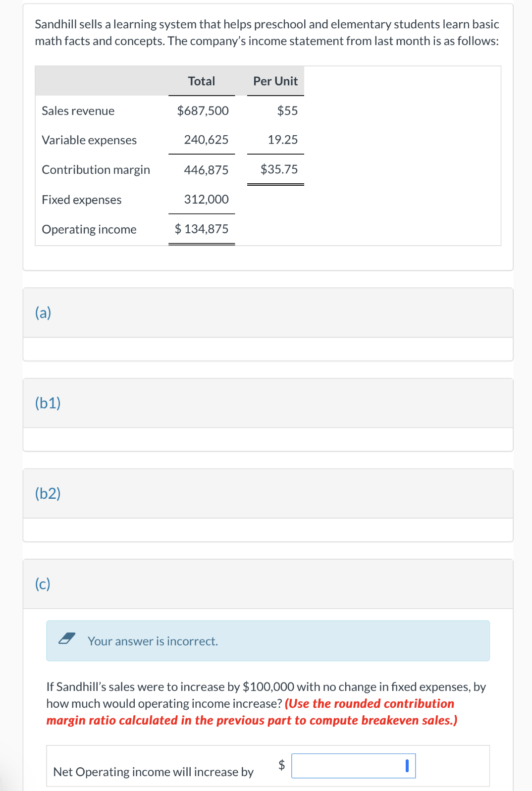Select the 19.25 per unit variable cost
Viewport: 532px width, 791px height.
(282, 140)
